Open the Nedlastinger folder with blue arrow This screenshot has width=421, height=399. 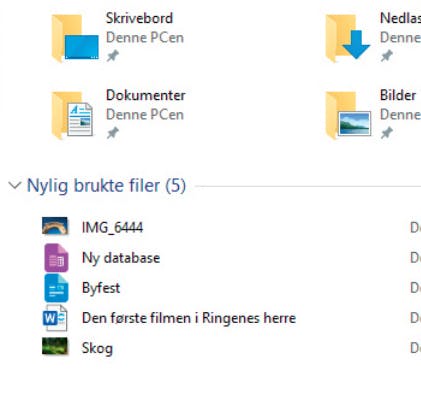(x=347, y=38)
